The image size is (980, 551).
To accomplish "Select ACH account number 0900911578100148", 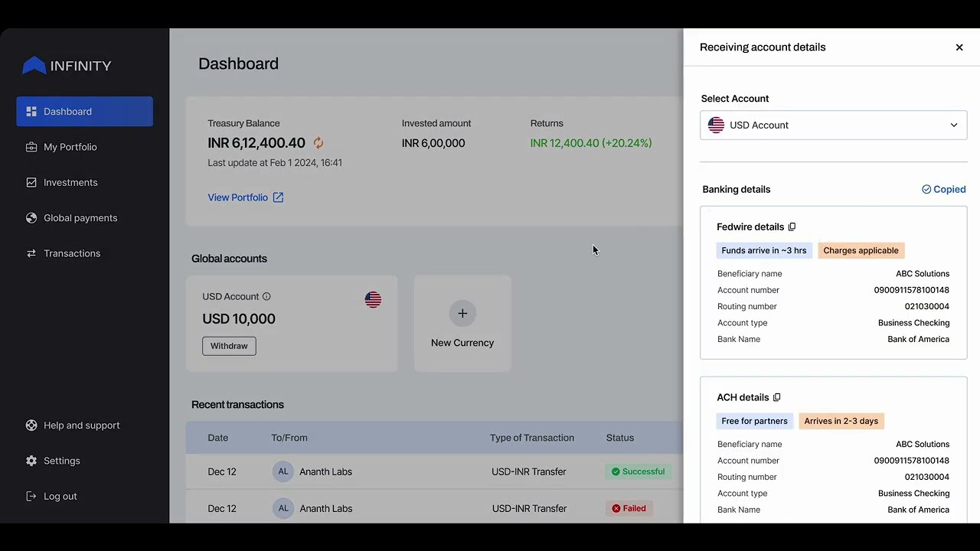I will pos(912,461).
